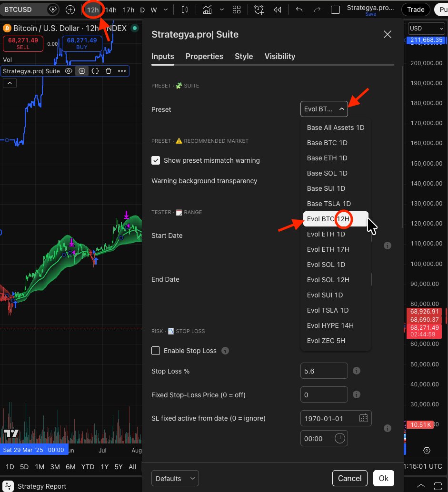Select the 14h timeframe
This screenshot has width=448, height=492.
(x=110, y=10)
